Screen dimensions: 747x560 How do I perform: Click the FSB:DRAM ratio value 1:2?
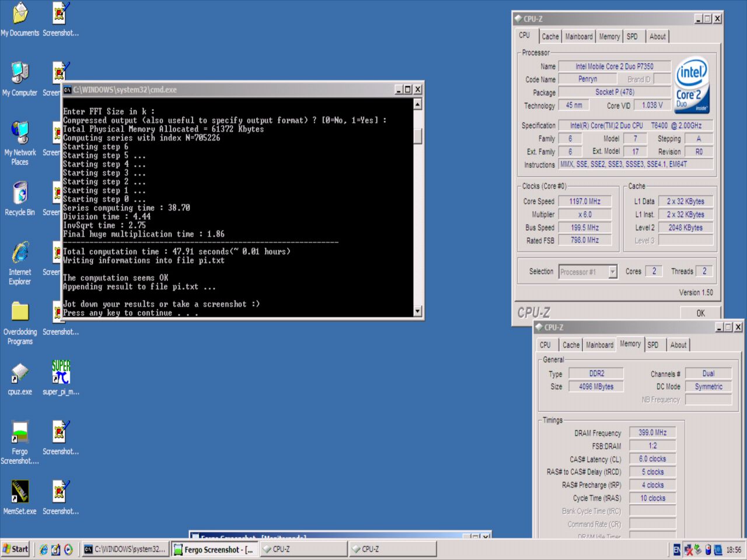point(652,446)
